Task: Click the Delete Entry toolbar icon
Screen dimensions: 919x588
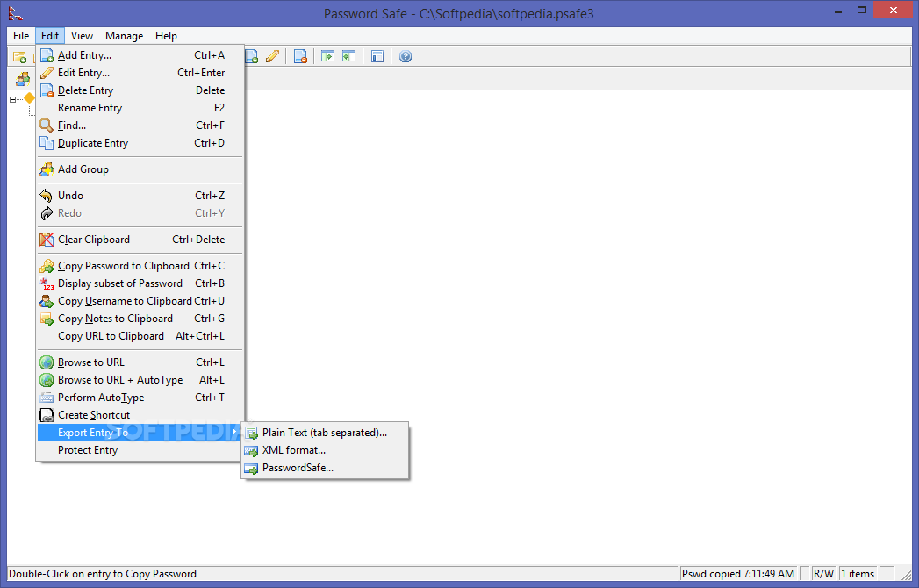Action: pos(300,57)
